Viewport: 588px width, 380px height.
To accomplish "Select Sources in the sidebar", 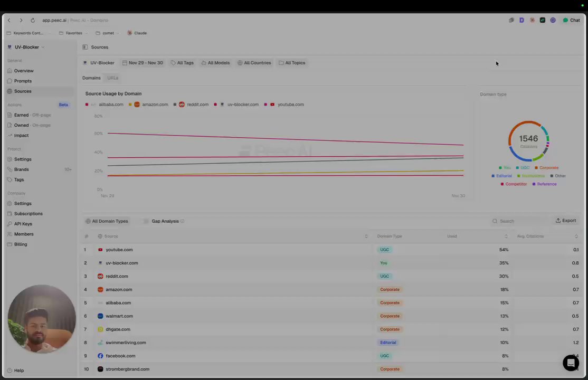I will pos(23,91).
